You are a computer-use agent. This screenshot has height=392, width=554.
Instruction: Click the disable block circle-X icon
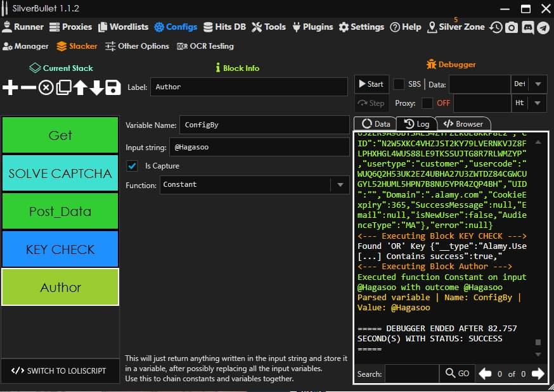[x=46, y=88]
